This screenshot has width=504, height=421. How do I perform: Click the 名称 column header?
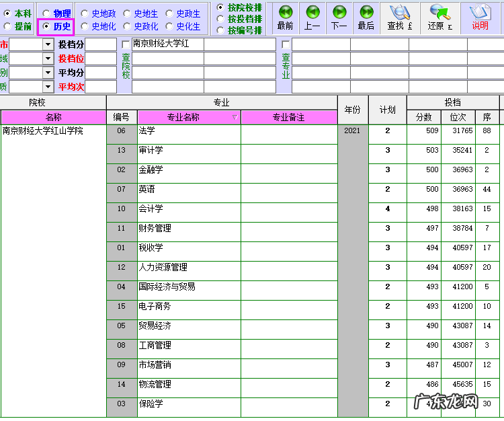pos(54,118)
